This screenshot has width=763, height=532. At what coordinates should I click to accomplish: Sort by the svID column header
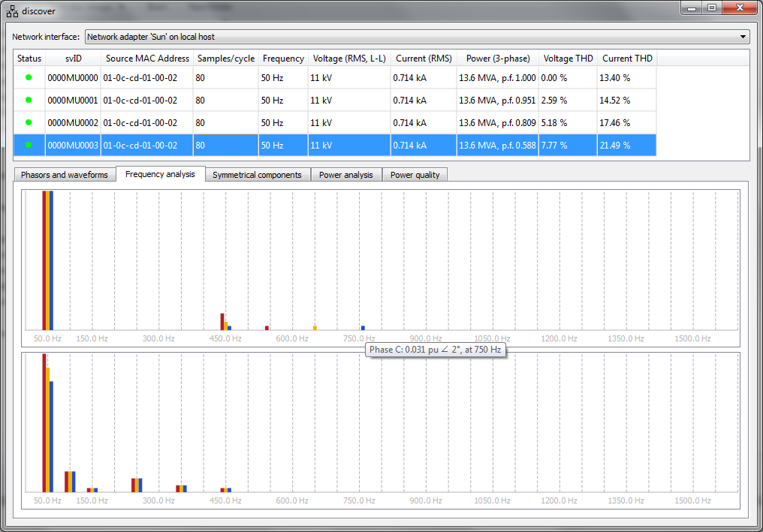pyautogui.click(x=73, y=59)
